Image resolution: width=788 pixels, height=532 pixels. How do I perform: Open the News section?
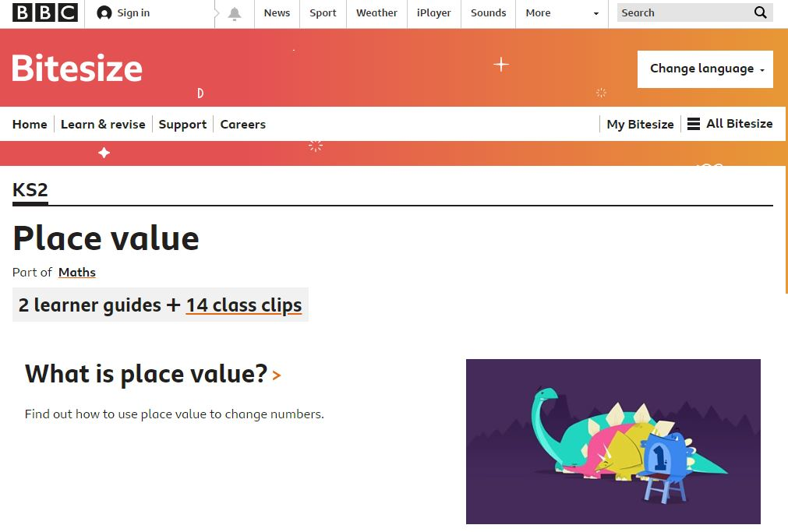click(x=277, y=13)
